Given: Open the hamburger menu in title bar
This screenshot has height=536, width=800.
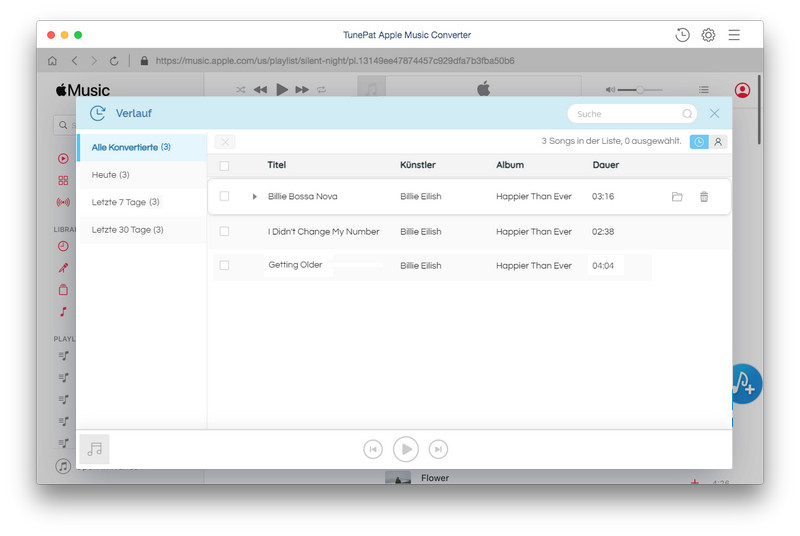Looking at the screenshot, I should (x=734, y=35).
